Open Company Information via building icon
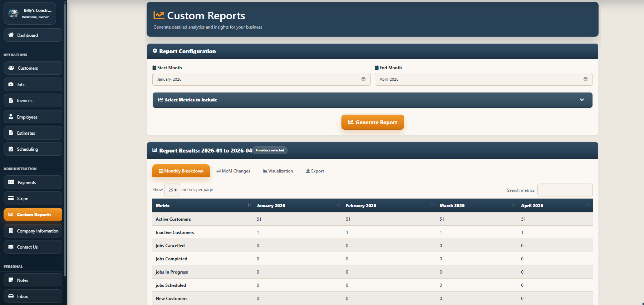644x305 pixels. [11, 231]
